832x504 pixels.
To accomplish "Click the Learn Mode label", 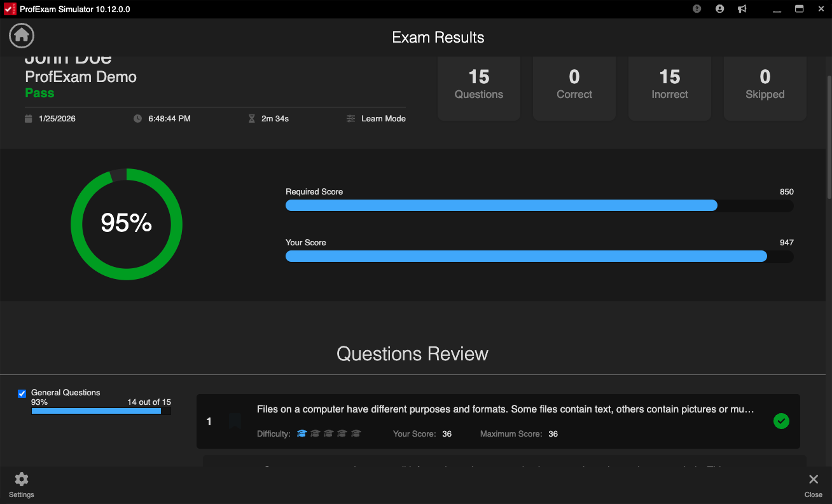I will [x=384, y=119].
